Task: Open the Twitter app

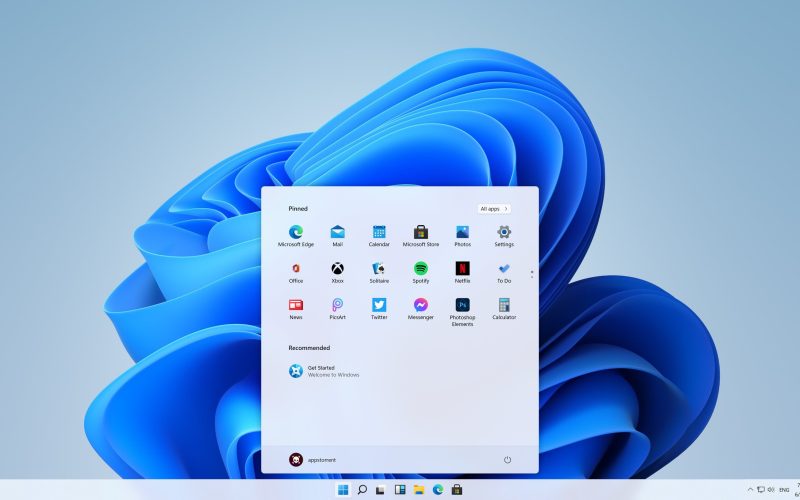Action: pos(379,309)
